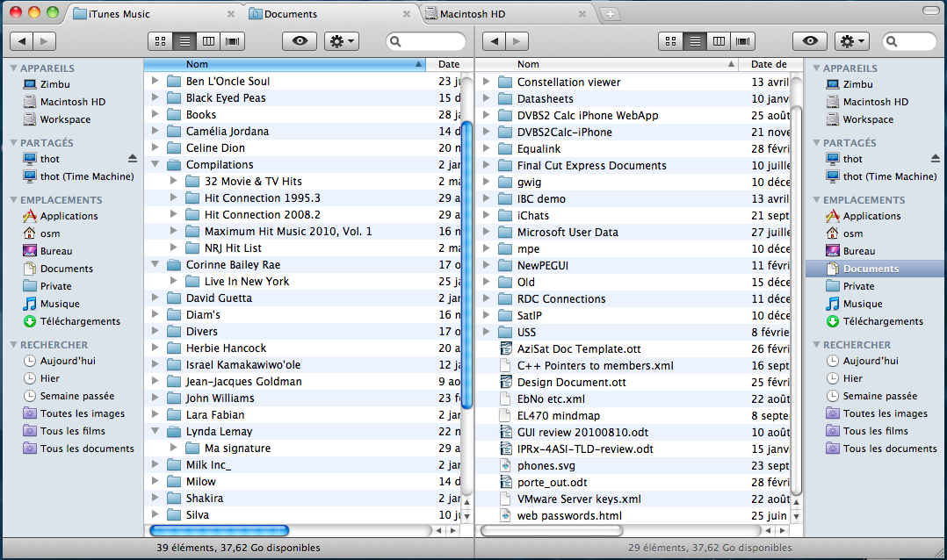Viewport: 947px width, 560px height.
Task: Click left pane horizontal scrollbar thumb
Action: (x=219, y=530)
